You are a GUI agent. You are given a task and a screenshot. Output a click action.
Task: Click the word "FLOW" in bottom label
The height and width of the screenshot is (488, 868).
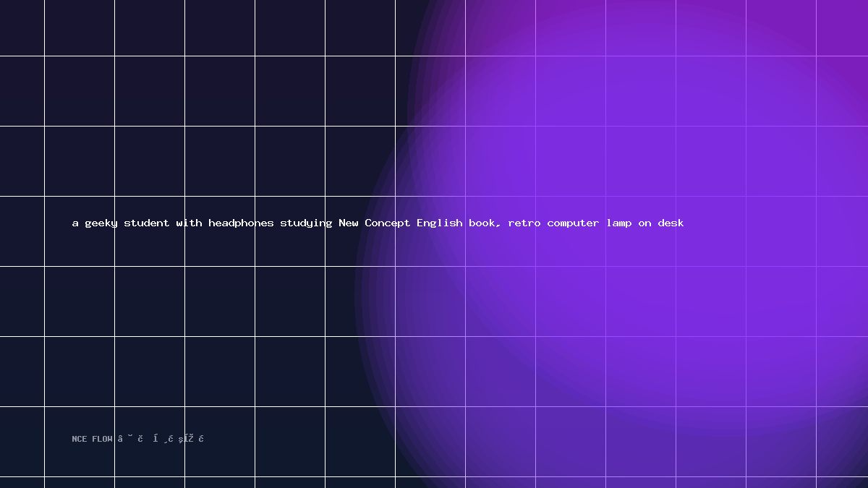102,439
